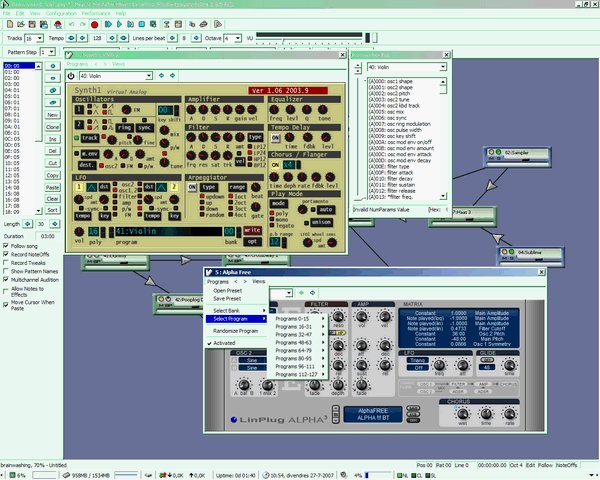This screenshot has width=600, height=480.
Task: Click the Redo arrow icon
Action: (83, 24)
